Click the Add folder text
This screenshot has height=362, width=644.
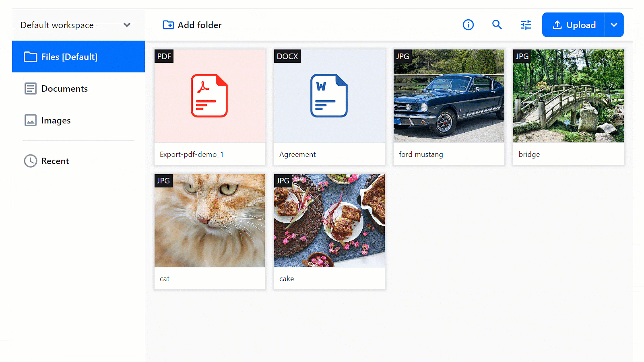click(x=200, y=25)
